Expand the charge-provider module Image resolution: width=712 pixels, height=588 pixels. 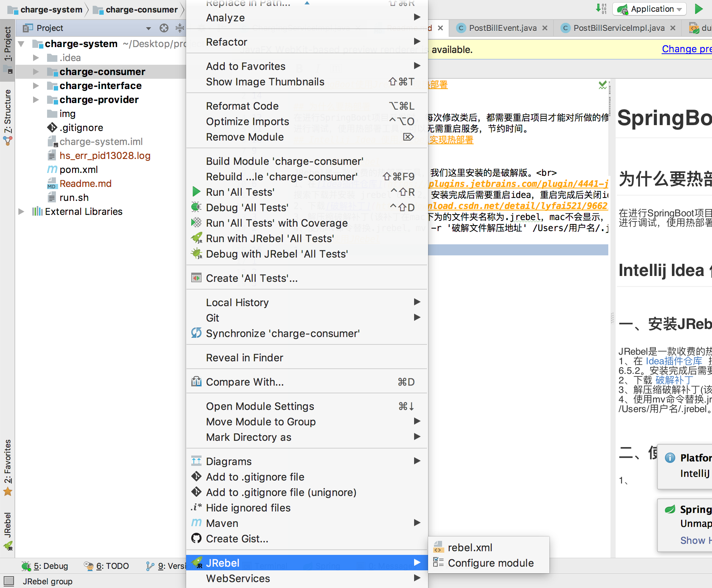(x=36, y=100)
